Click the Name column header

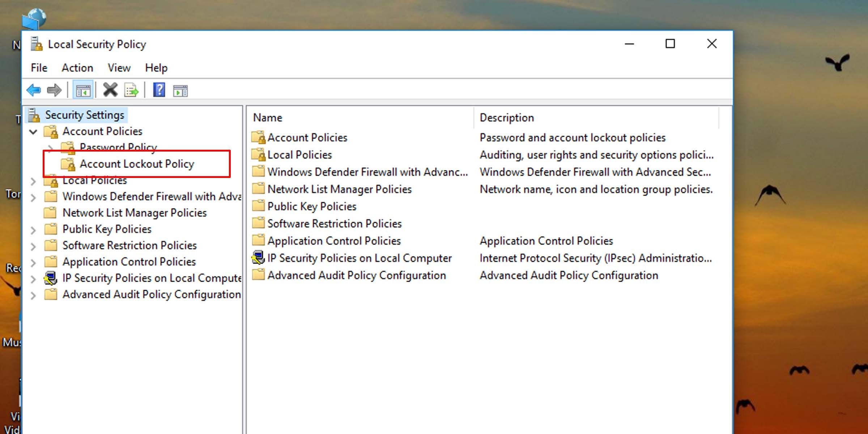pyautogui.click(x=268, y=118)
